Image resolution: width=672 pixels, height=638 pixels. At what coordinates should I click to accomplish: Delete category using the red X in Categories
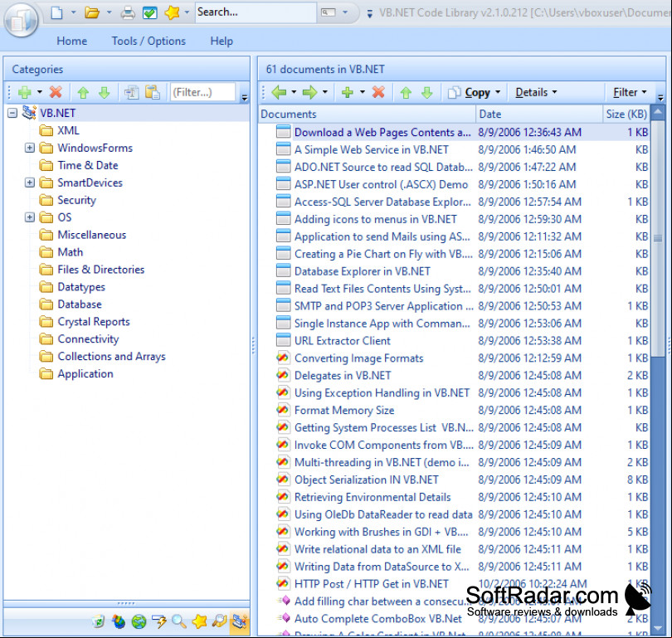[56, 92]
